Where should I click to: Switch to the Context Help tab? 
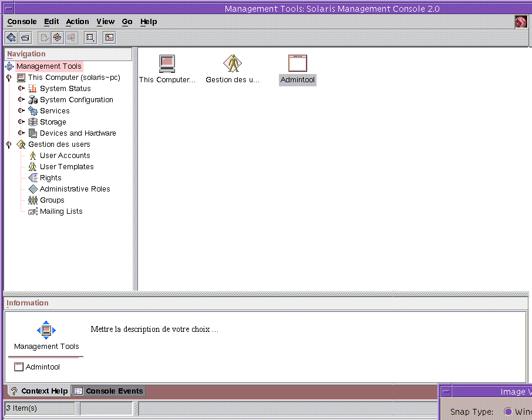click(39, 391)
